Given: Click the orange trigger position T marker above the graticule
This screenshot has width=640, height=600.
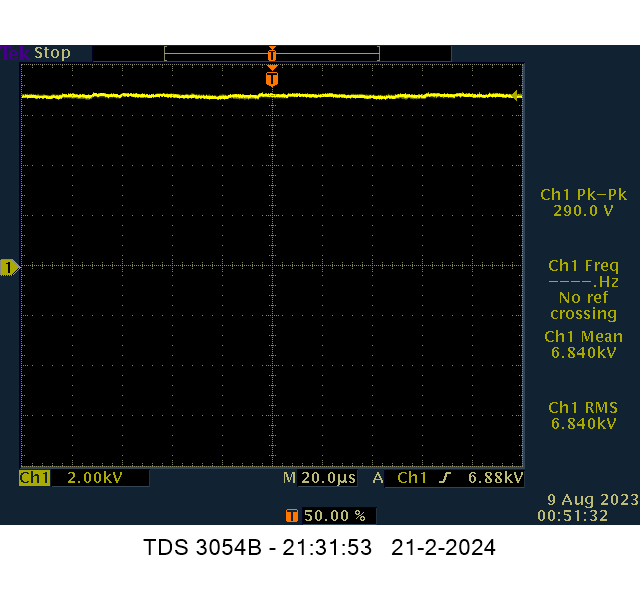Looking at the screenshot, I should point(271,78).
